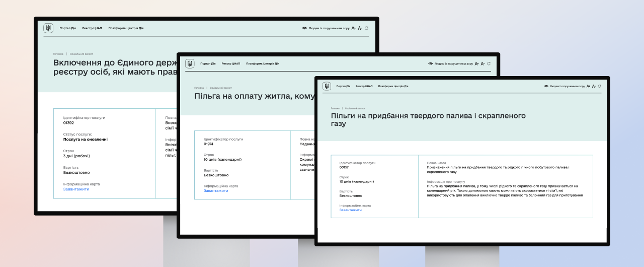The width and height of the screenshot is (644, 267).
Task: Click 'Головна' breadcrumb on the 01392 service page
Action: point(58,54)
